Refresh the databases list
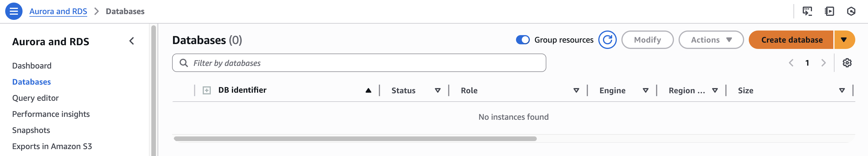This screenshot has width=868, height=156. point(607,40)
